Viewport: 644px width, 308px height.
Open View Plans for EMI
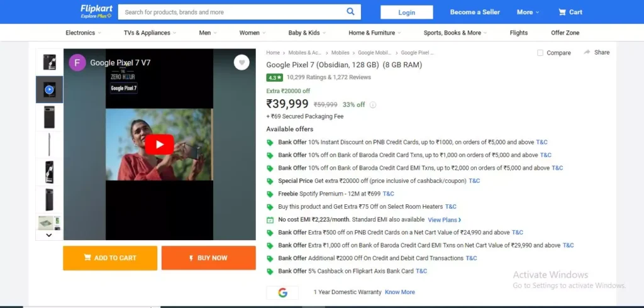pyautogui.click(x=445, y=220)
